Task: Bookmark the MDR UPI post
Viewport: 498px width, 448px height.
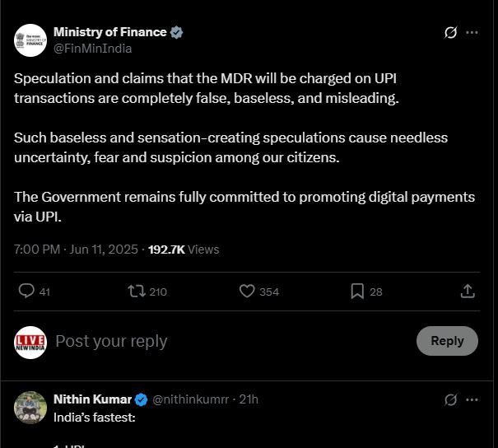Action: (x=357, y=291)
